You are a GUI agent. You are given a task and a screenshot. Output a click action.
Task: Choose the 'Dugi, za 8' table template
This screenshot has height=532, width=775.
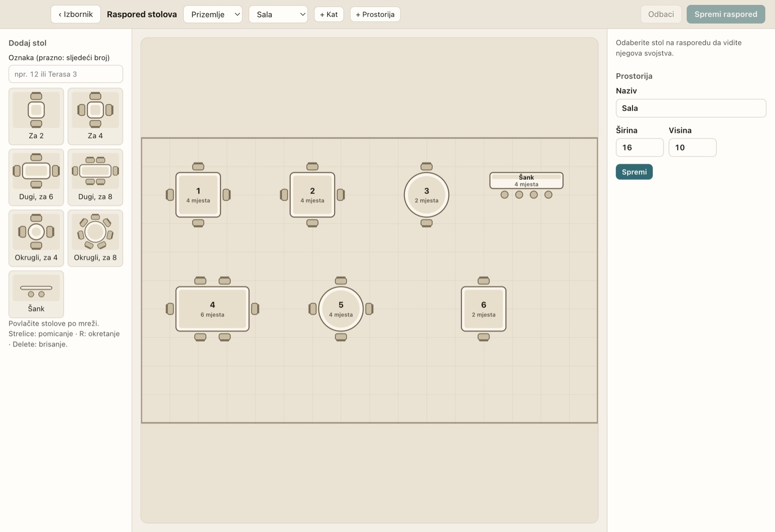(95, 177)
